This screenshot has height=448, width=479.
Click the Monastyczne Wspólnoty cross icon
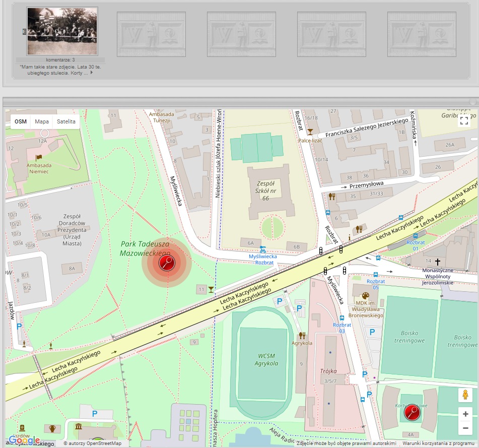[438, 262]
